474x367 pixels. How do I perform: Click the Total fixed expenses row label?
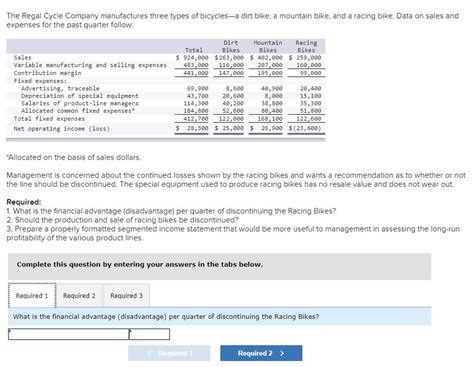pyautogui.click(x=49, y=119)
